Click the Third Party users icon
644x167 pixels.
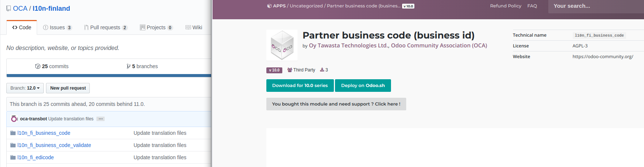coord(290,70)
